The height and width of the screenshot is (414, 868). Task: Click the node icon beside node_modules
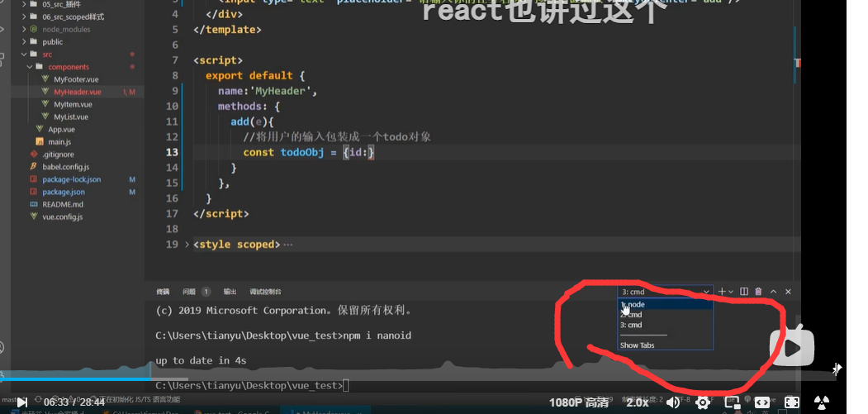tap(34, 30)
